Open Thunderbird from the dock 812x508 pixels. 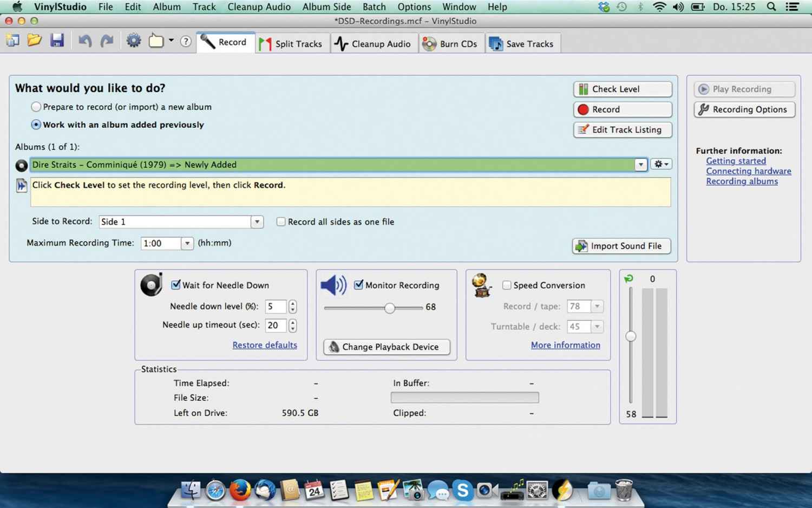[265, 490]
